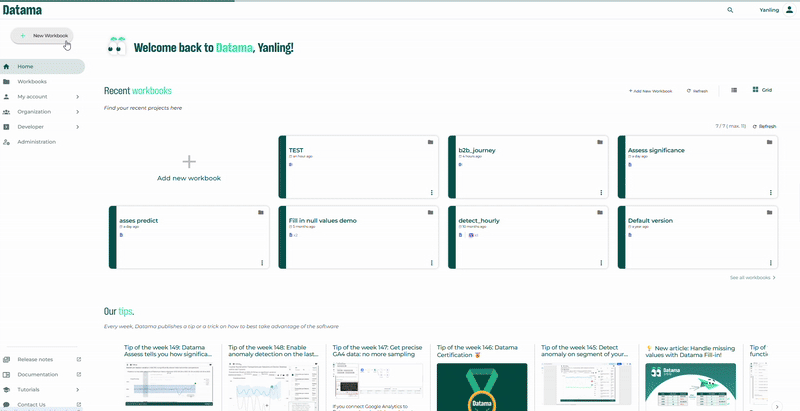The height and width of the screenshot is (411, 800).
Task: Open Tip of the week 146 certification thumbnail
Action: (482, 387)
